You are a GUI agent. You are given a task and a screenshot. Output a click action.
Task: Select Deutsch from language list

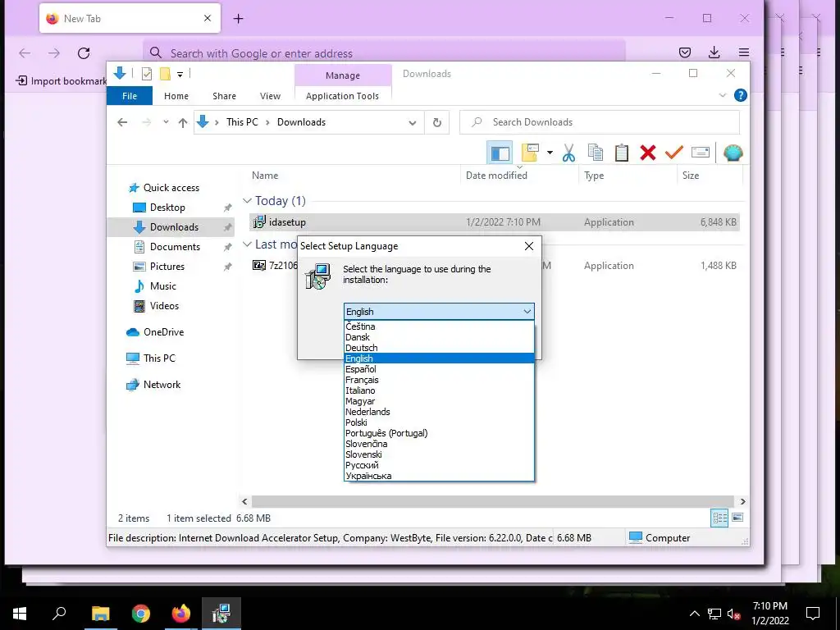coord(440,348)
